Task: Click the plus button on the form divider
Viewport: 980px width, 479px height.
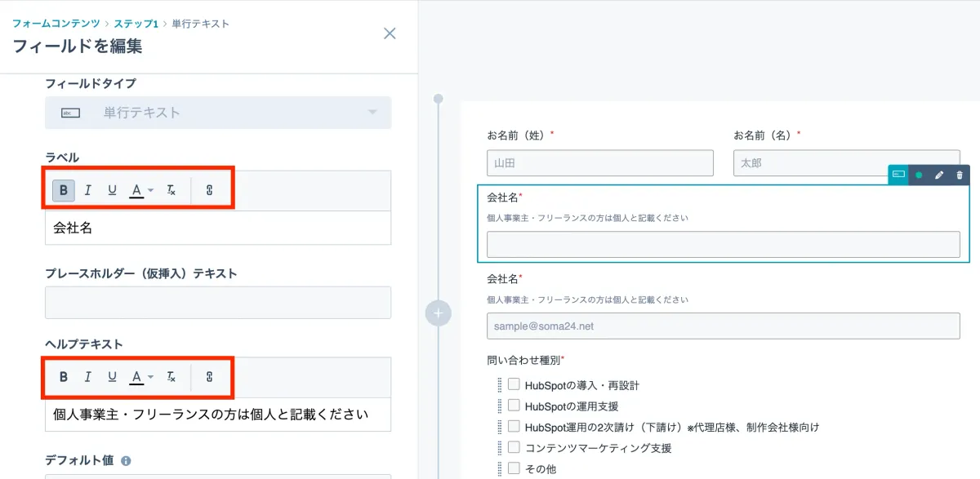Action: 439,313
